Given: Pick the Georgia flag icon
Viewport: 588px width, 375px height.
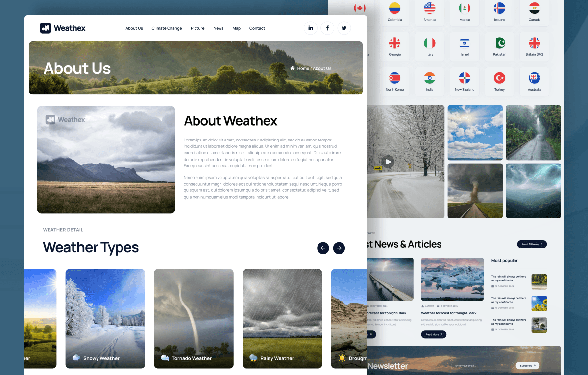Looking at the screenshot, I should tap(394, 43).
